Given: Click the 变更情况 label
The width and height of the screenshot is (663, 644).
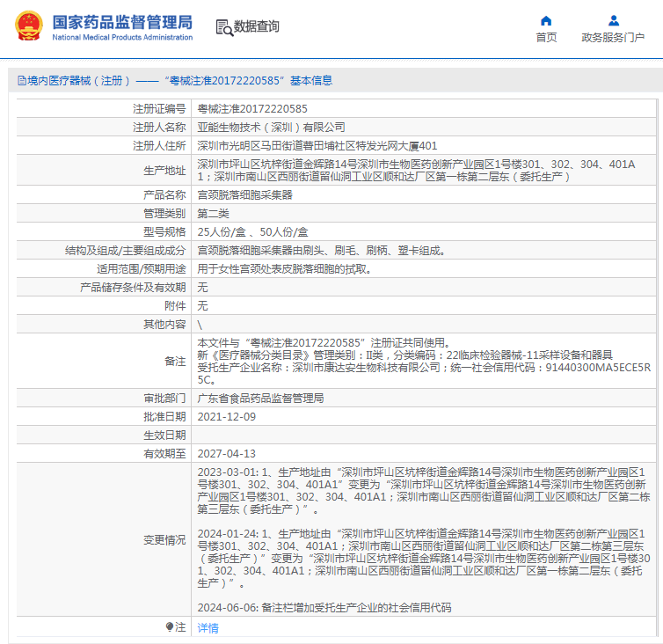Looking at the screenshot, I should (164, 539).
